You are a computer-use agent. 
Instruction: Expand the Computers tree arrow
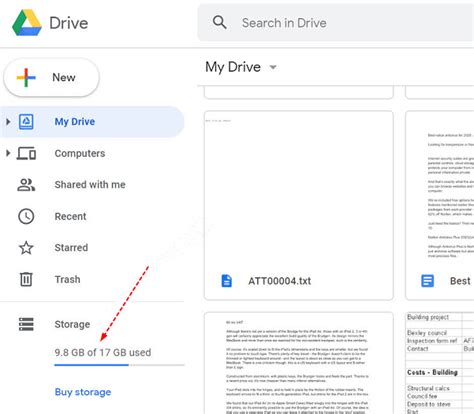[x=8, y=153]
